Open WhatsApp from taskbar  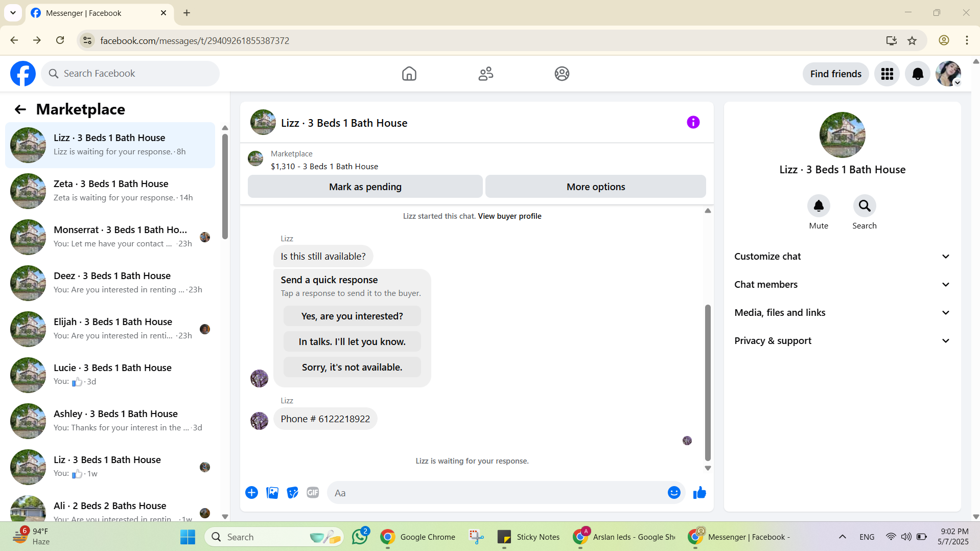(360, 536)
